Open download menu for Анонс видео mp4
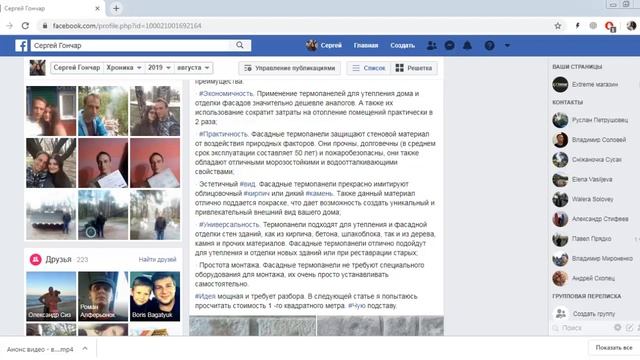 [85, 349]
